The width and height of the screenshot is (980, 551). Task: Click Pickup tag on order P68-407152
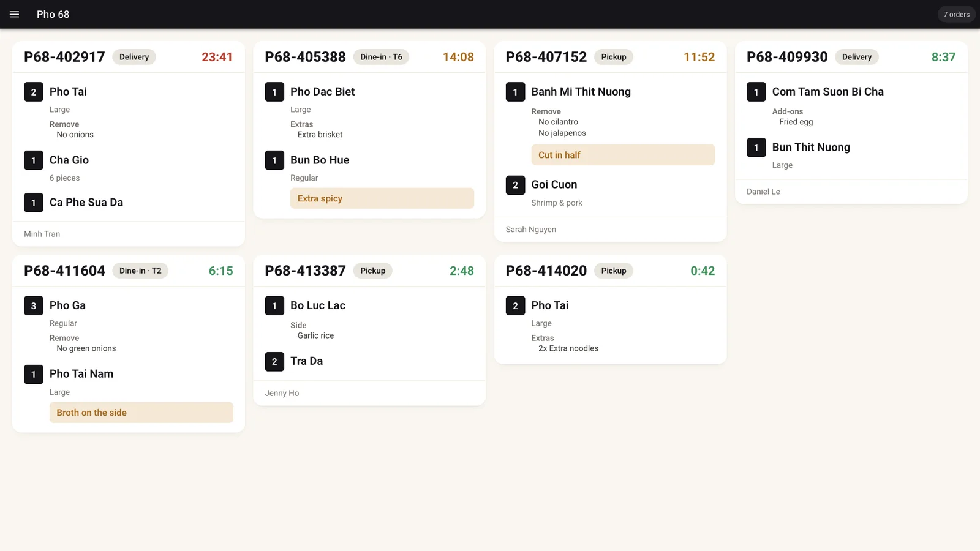(614, 57)
